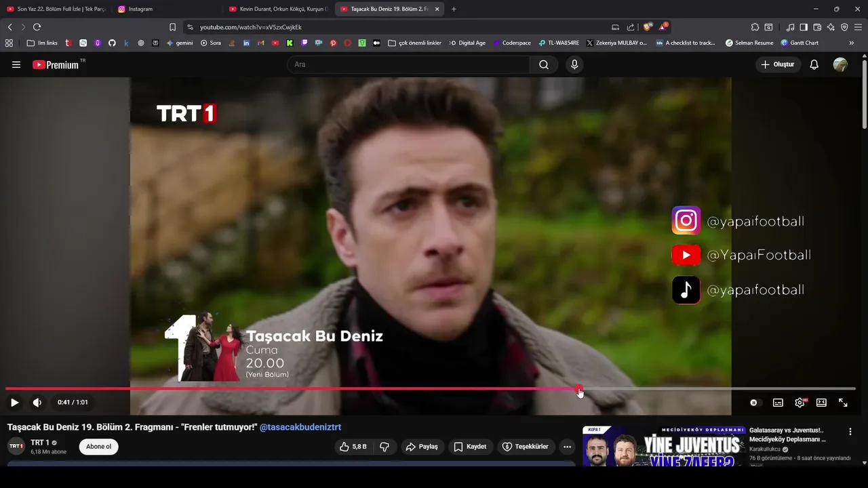Open the browser main menu
Viewport: 868px width, 488px height.
pyautogui.click(x=859, y=27)
